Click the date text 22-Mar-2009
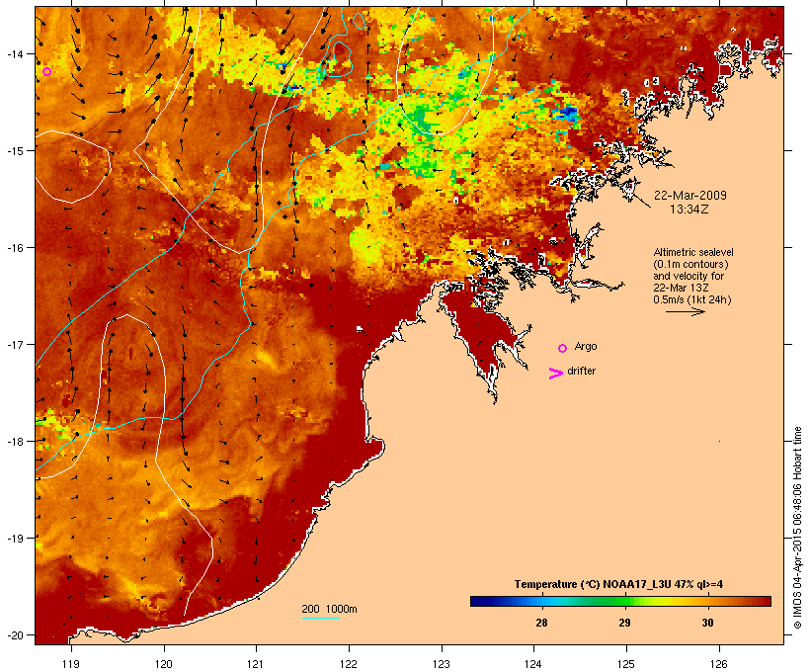810x672 pixels. click(690, 196)
